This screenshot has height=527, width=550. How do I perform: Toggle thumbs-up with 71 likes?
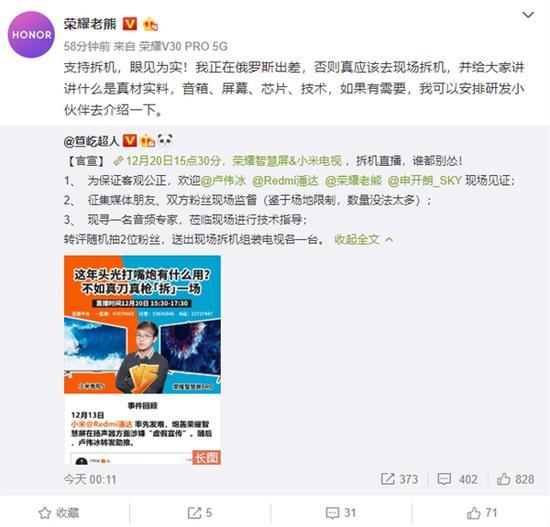pyautogui.click(x=482, y=513)
